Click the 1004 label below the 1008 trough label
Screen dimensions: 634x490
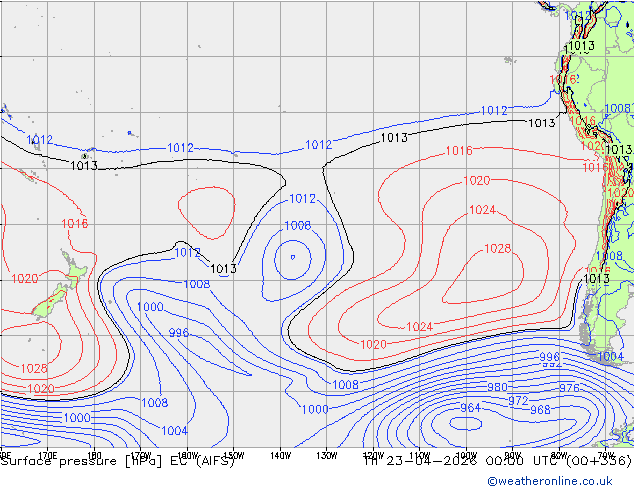(174, 431)
